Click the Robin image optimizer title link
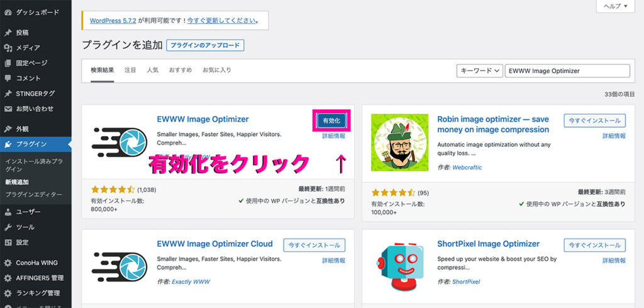The width and height of the screenshot is (644, 308). point(493,124)
